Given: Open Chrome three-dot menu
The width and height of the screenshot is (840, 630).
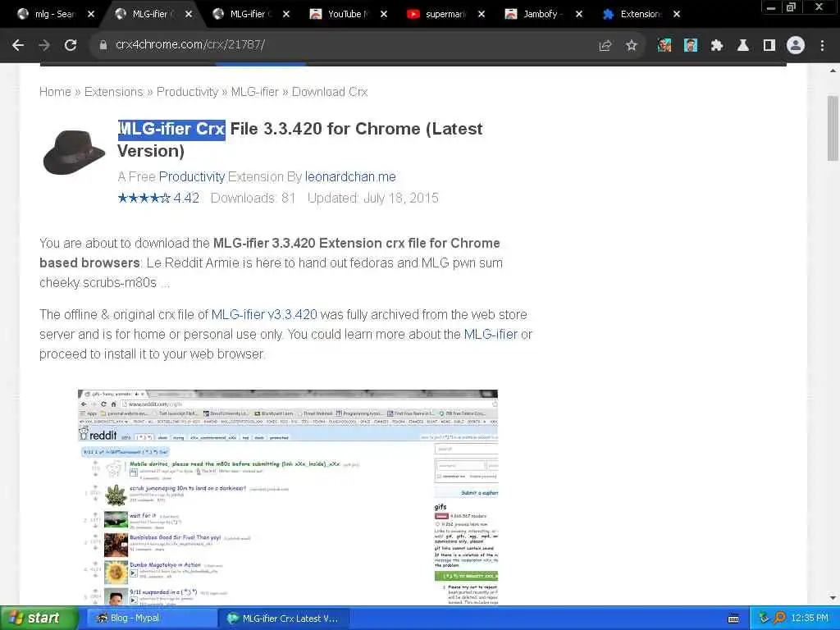Looking at the screenshot, I should pyautogui.click(x=822, y=46).
